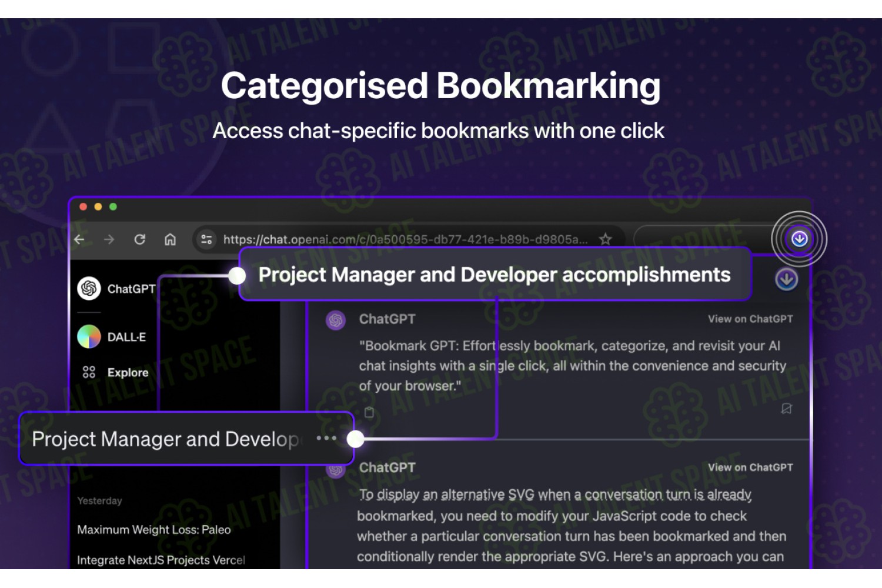The image size is (882, 588).
Task: Click the green maximize window button
Action: (113, 206)
